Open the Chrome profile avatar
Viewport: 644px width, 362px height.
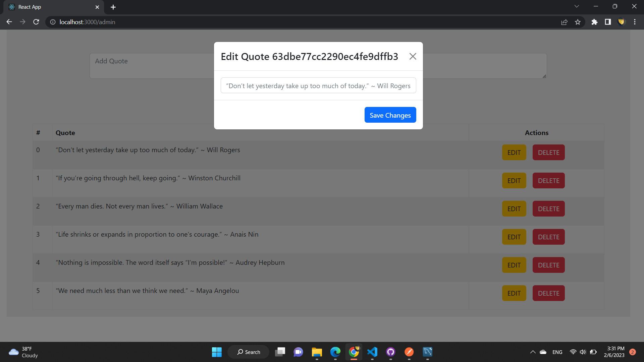coord(621,22)
